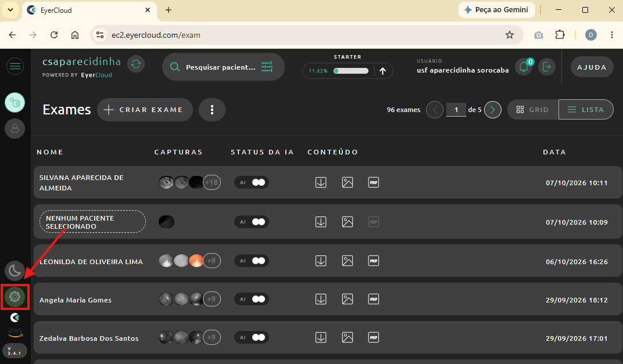Open settings gear icon in sidebar
623x364 pixels.
tap(15, 297)
